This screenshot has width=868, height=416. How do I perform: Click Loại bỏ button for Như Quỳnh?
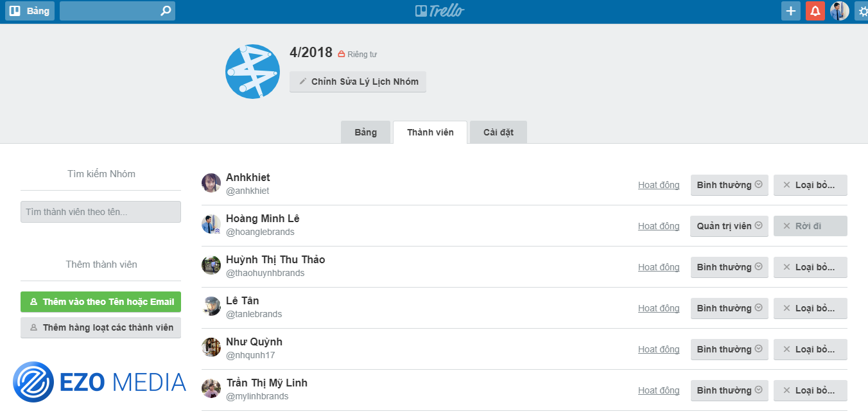[x=810, y=349]
